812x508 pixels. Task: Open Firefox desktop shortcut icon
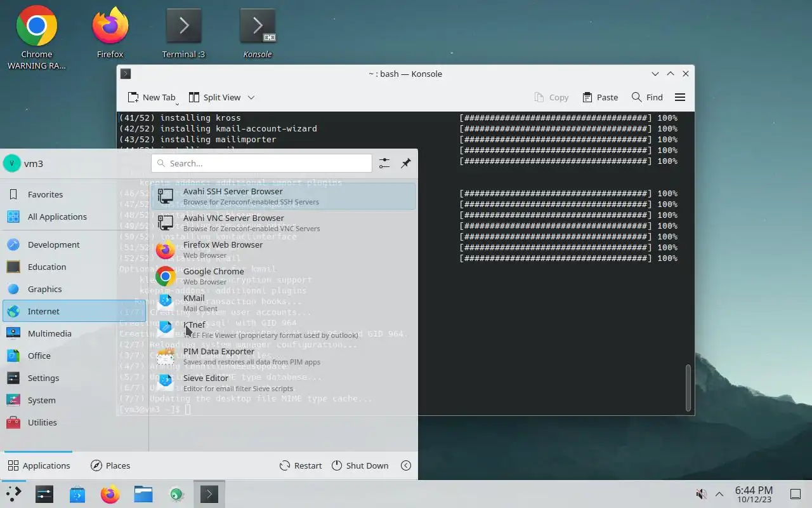point(110,26)
